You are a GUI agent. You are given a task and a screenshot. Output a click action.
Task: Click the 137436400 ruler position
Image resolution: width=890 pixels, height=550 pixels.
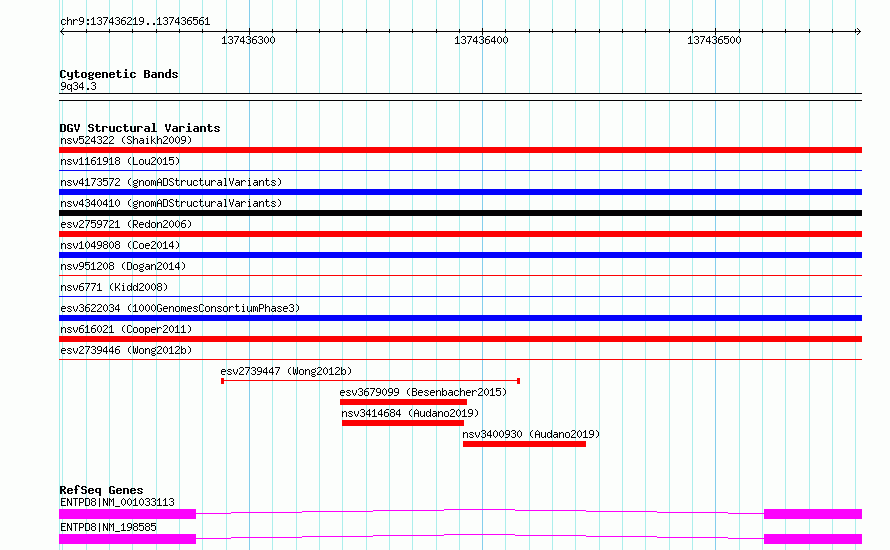coord(481,40)
